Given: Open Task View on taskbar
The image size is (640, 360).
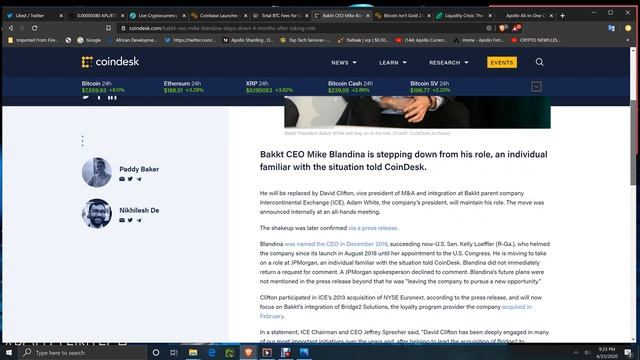Looking at the screenshot, I should (x=173, y=352).
